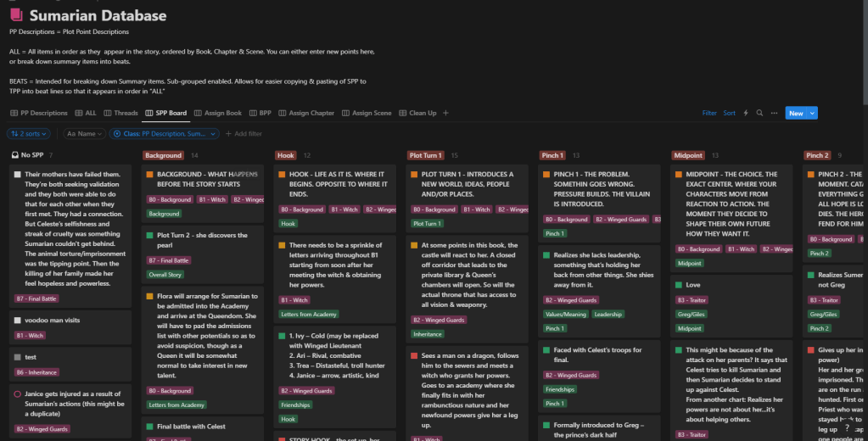Toggle checkbox on 'test' card
The width and height of the screenshot is (868, 441).
coord(17,357)
